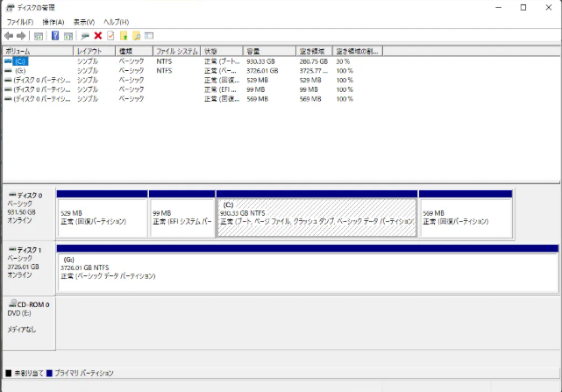Click the メディアなし text under CD-ROM 0
This screenshot has width=562, height=392.
(x=22, y=329)
